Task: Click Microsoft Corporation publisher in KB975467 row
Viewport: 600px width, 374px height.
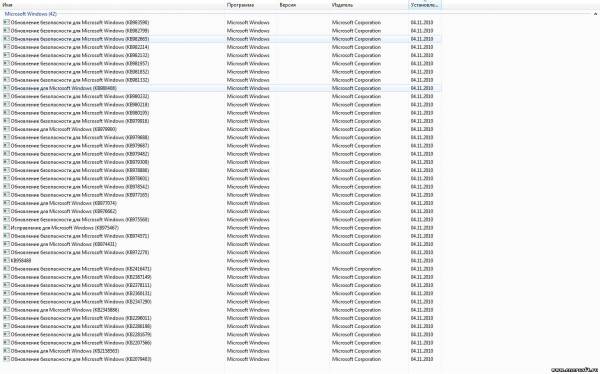Action: (x=356, y=228)
